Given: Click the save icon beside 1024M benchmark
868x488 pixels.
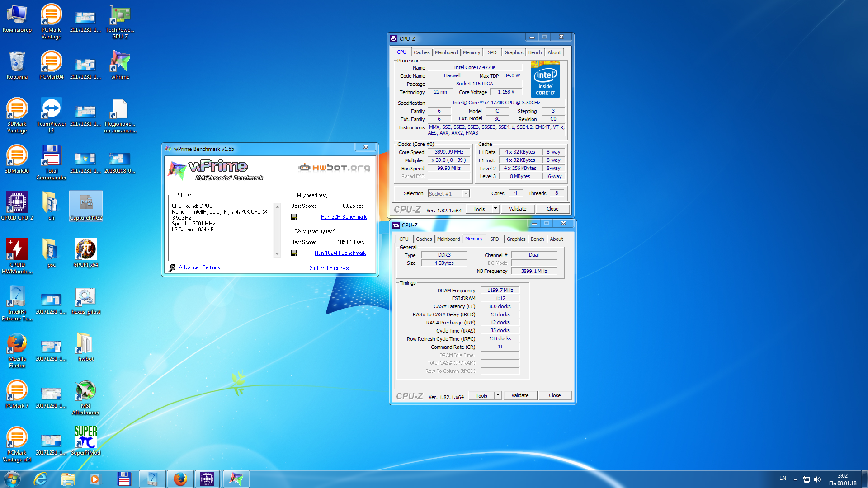Looking at the screenshot, I should pyautogui.click(x=294, y=253).
